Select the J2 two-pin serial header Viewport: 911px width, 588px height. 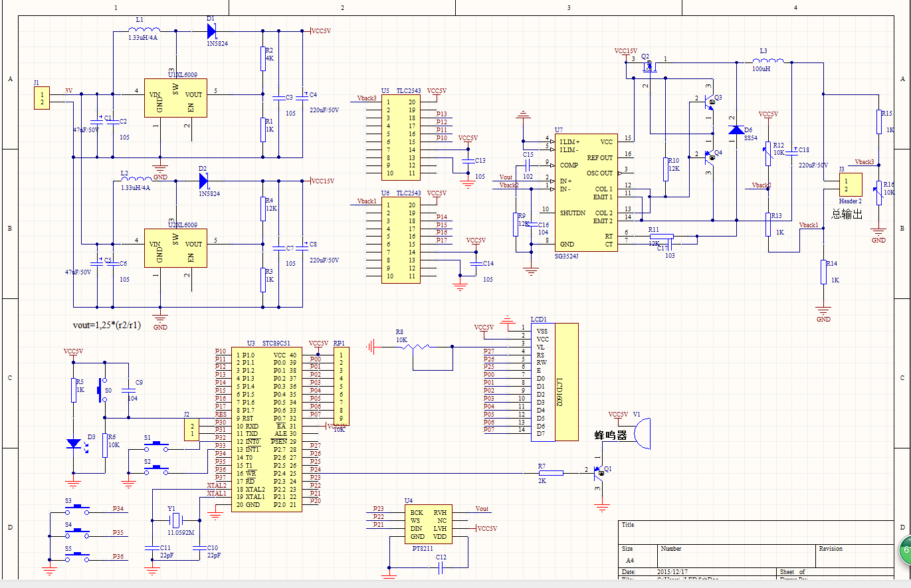(x=191, y=429)
